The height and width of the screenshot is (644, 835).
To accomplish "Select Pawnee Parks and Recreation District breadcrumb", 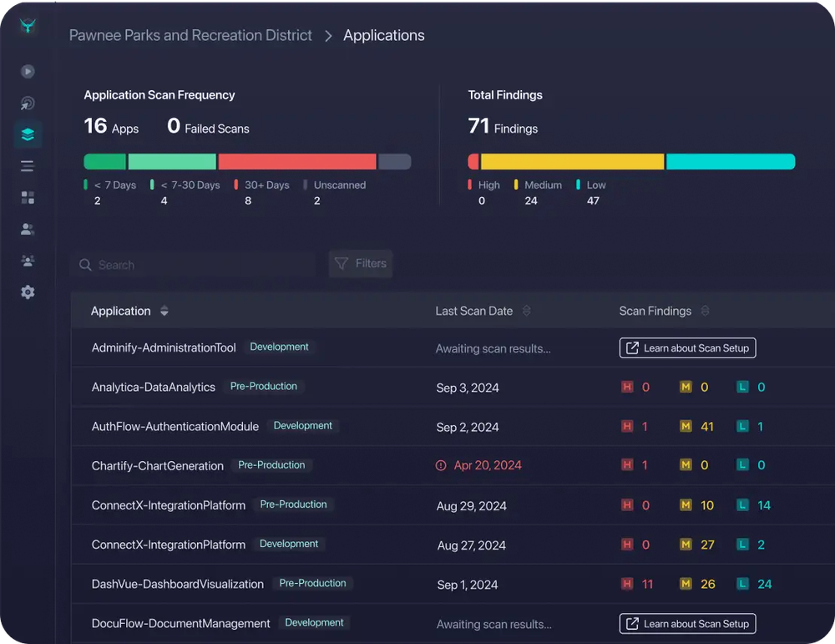I will click(x=190, y=35).
